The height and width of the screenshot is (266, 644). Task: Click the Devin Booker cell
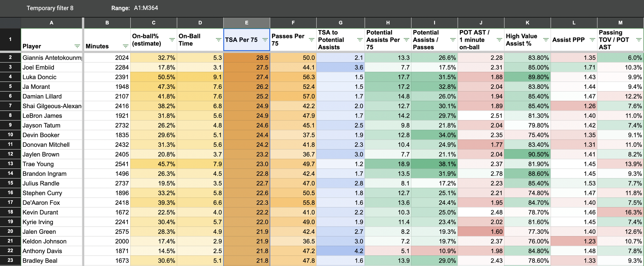pos(52,135)
